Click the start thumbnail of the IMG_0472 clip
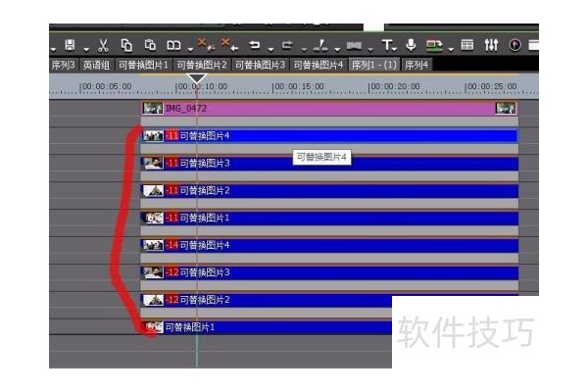 153,108
